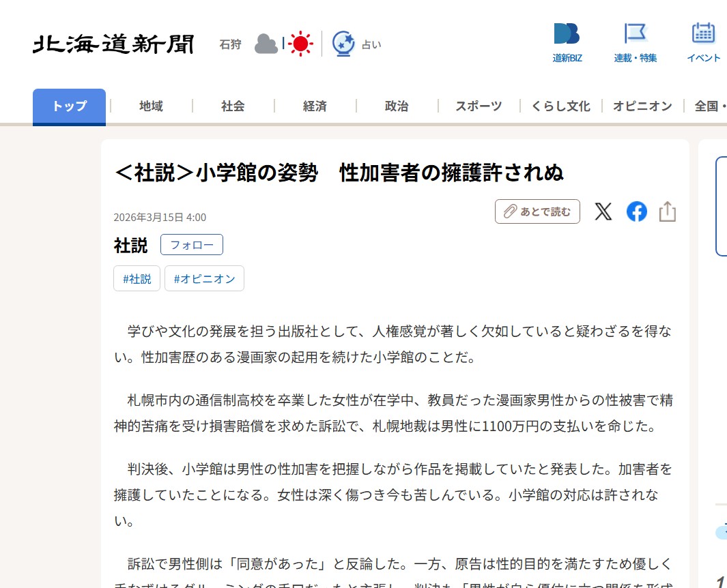
Task: Save article with あとで読む button
Action: tap(537, 211)
